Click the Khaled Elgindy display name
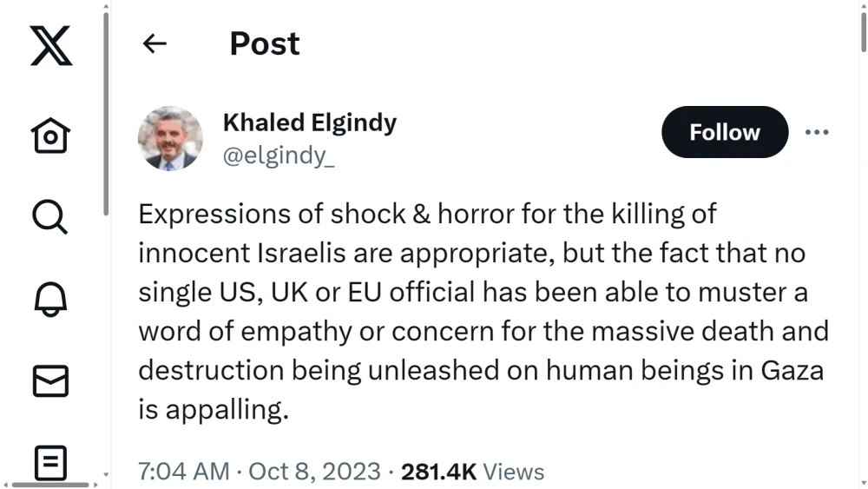 309,122
